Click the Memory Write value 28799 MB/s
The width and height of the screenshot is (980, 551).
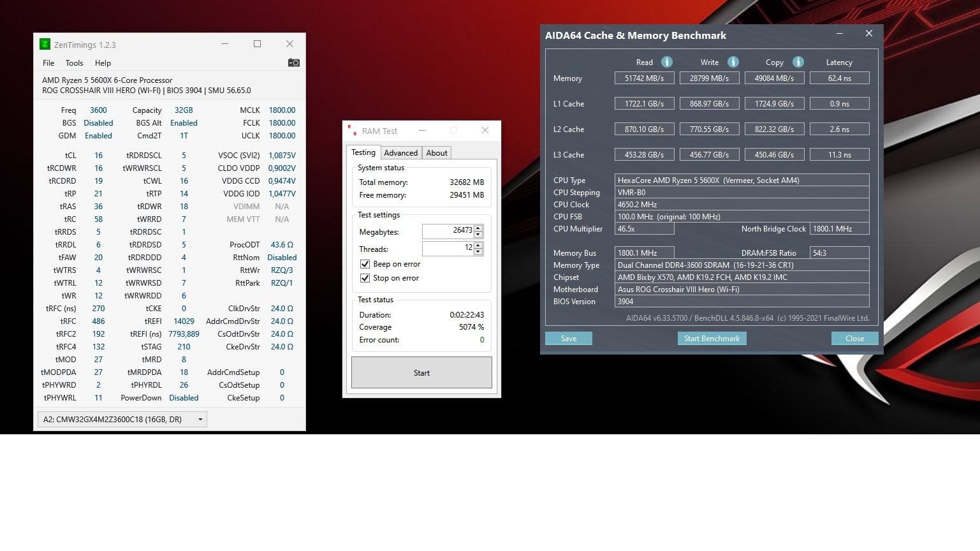(x=709, y=78)
